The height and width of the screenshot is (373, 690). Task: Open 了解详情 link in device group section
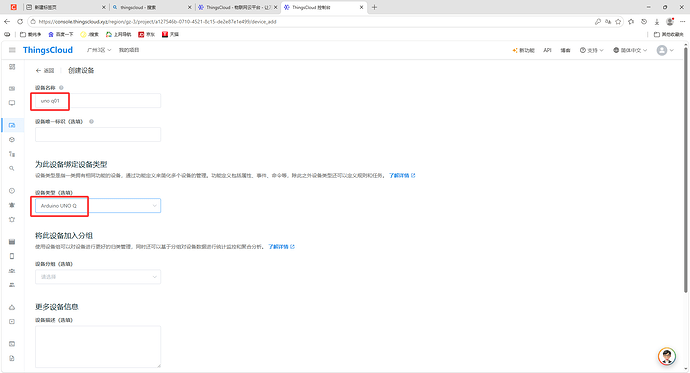pyautogui.click(x=281, y=247)
